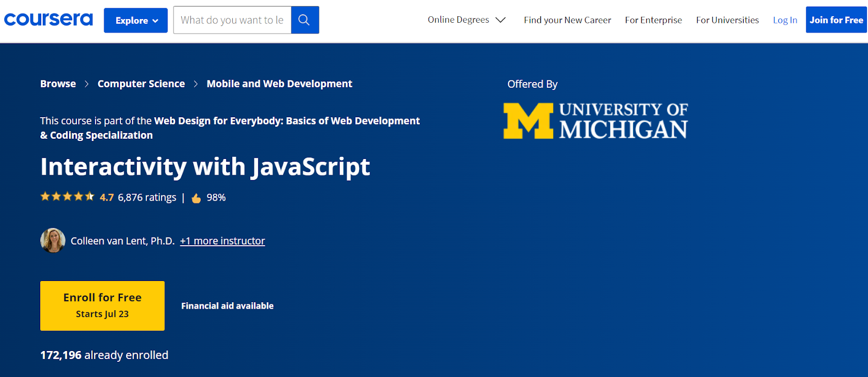Click Financial aid available
Screen dimensions: 868x377
pyautogui.click(x=227, y=306)
